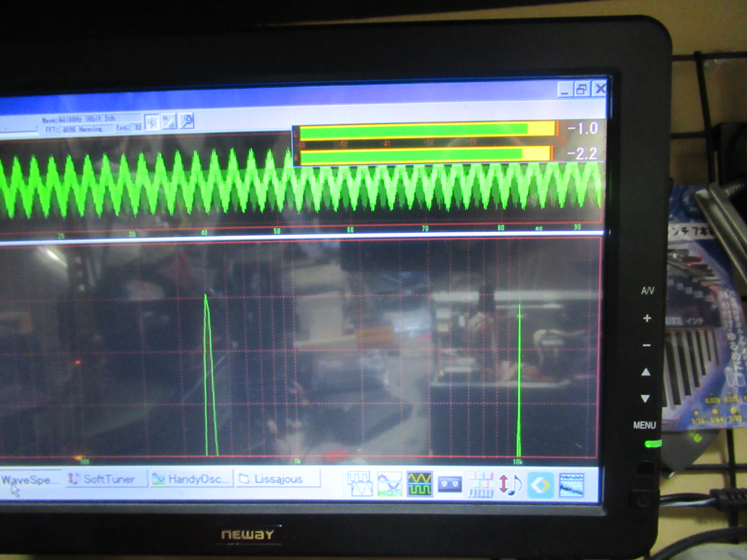Click the blue diamond arrows tray icon
This screenshot has width=747, height=560.
coord(541,485)
